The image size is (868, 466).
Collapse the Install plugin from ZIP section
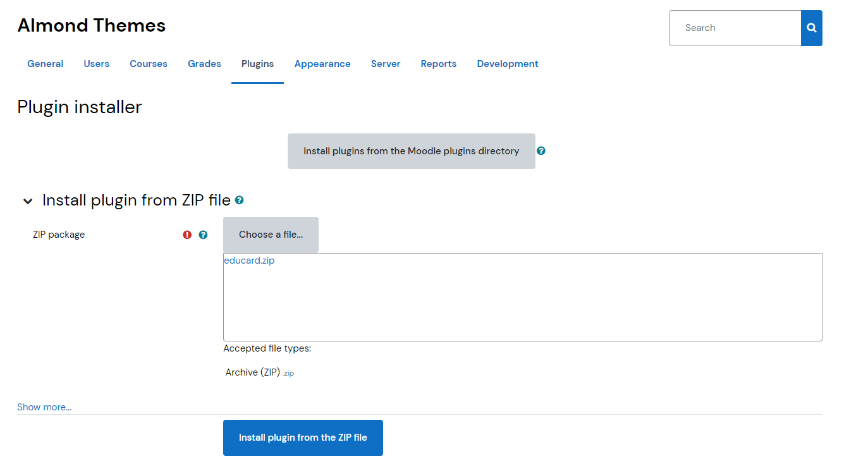pyautogui.click(x=28, y=201)
